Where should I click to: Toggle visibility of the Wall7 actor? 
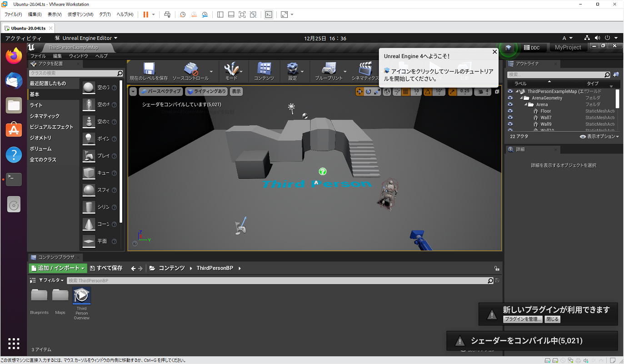coord(510,118)
